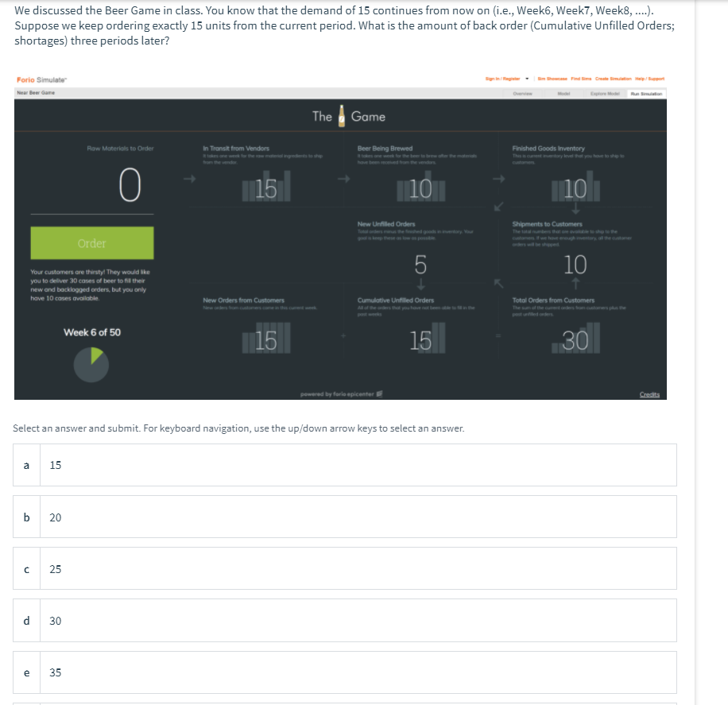Click the Finished Goods Inventory heading

(x=548, y=148)
